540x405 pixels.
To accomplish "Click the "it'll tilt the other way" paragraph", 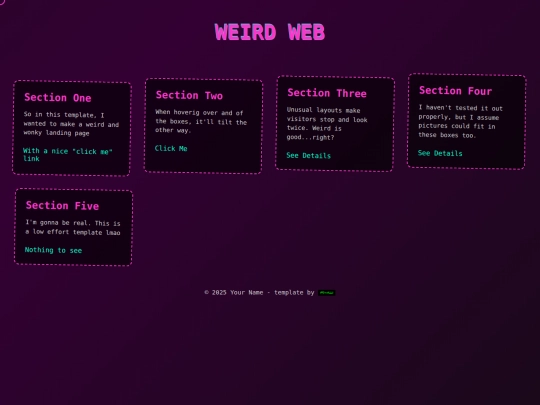I will click(201, 121).
